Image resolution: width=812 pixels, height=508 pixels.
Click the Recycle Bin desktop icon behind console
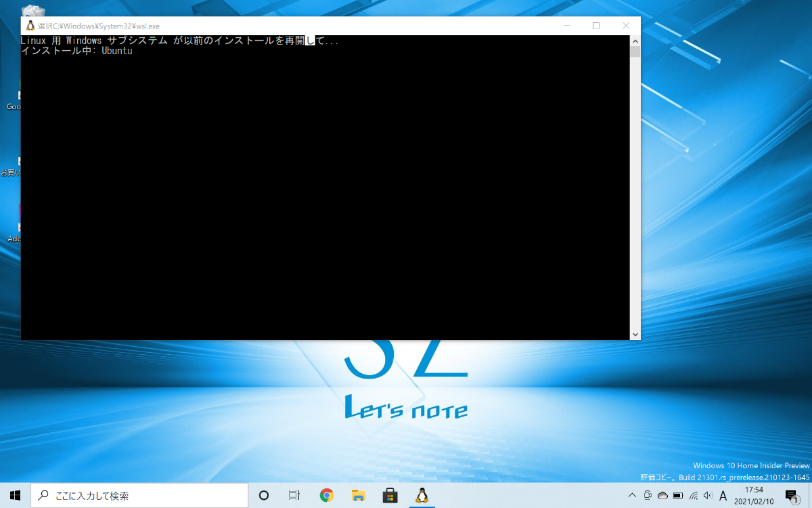[x=33, y=11]
